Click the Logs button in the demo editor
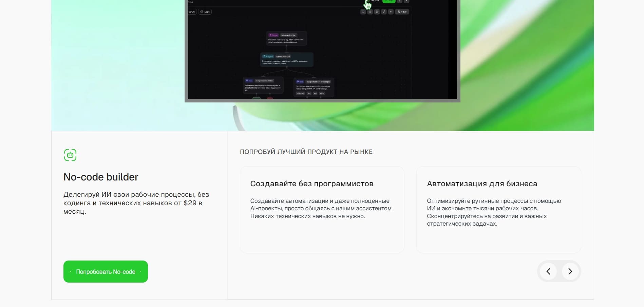This screenshot has width=644, height=307. coord(205,12)
